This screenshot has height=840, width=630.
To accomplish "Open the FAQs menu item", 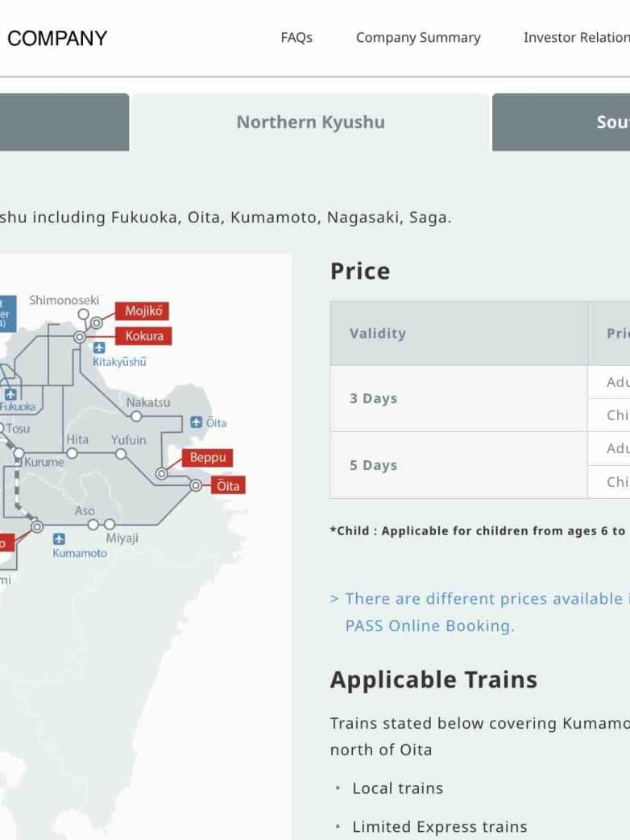I will pyautogui.click(x=296, y=38).
